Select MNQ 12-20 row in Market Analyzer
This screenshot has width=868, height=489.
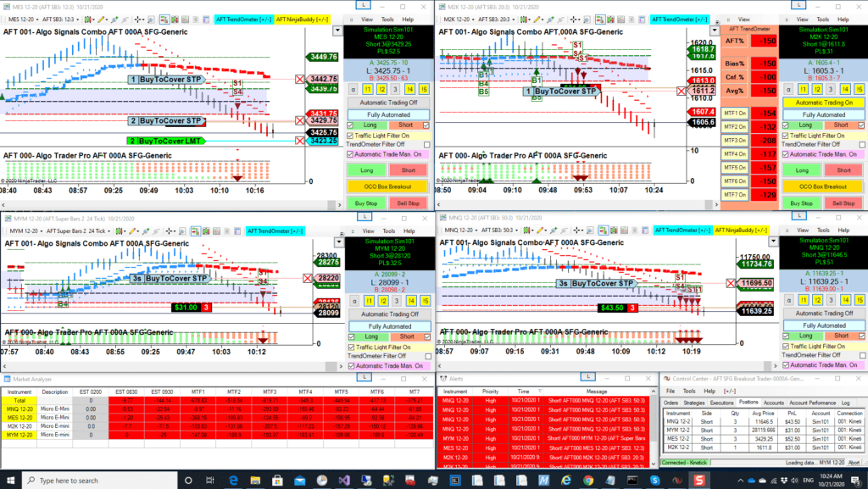click(217, 409)
